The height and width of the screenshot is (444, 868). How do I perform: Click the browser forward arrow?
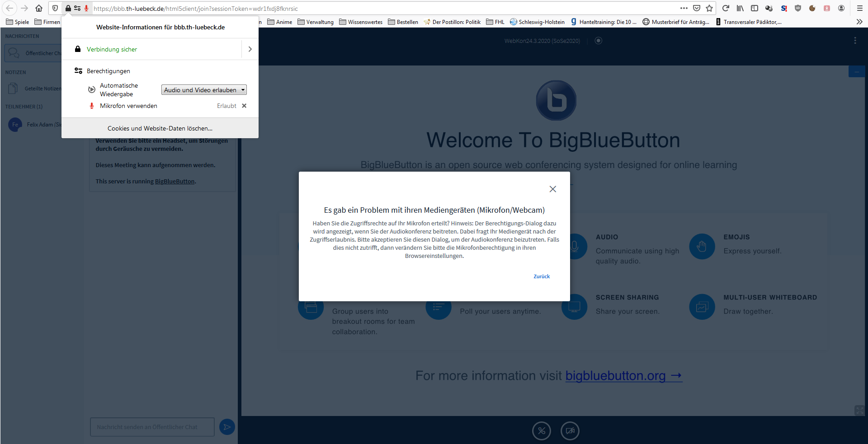[24, 8]
